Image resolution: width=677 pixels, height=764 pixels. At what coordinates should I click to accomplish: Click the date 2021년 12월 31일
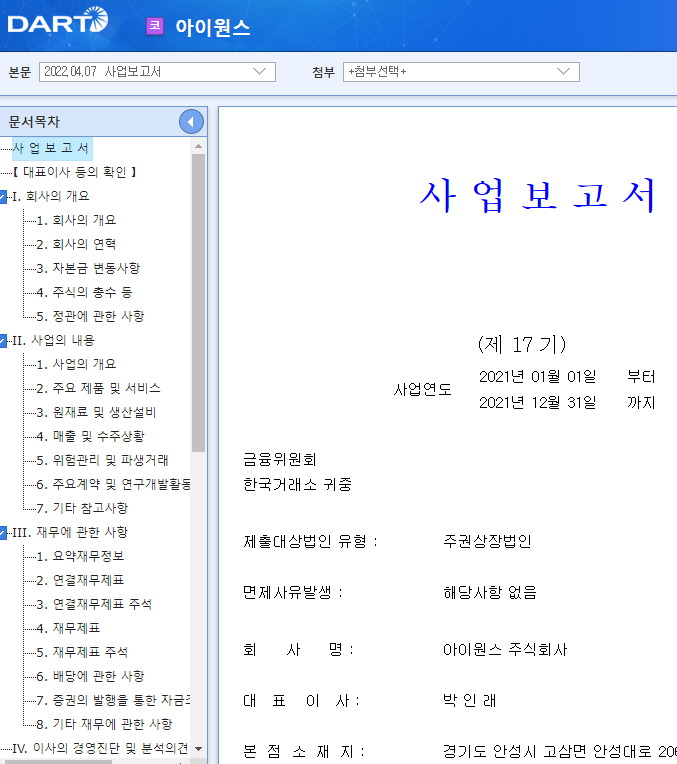538,402
